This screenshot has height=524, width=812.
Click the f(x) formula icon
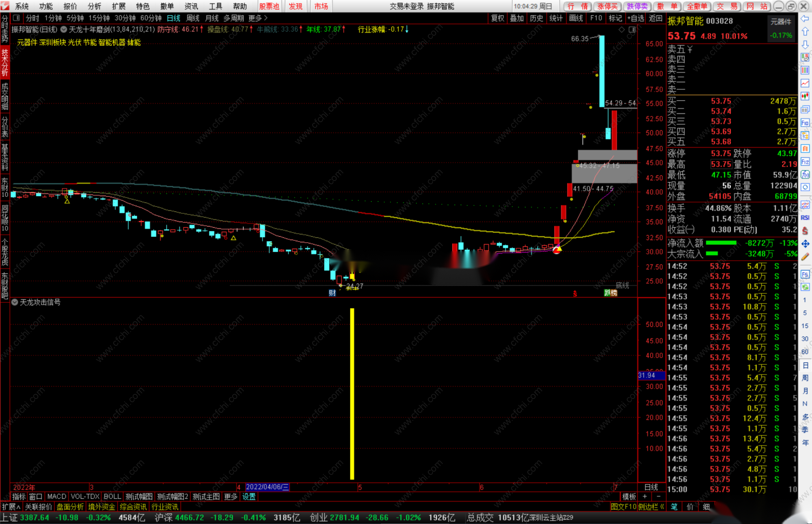click(x=805, y=175)
